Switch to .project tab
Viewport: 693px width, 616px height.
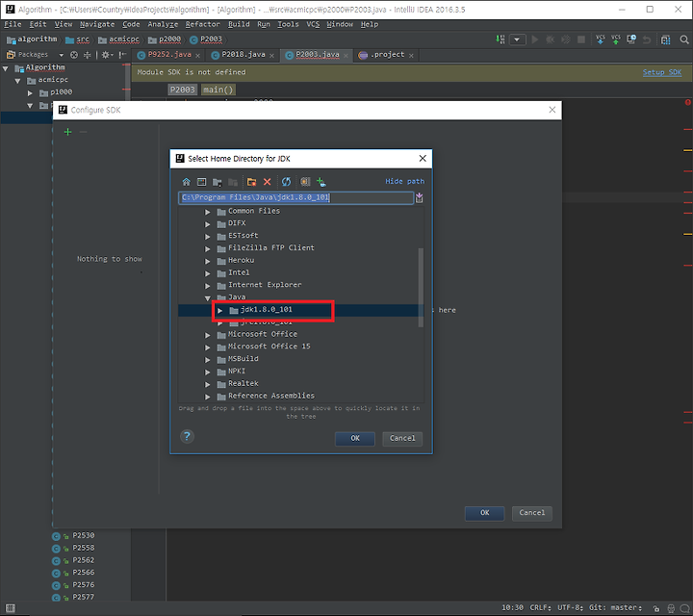click(387, 55)
